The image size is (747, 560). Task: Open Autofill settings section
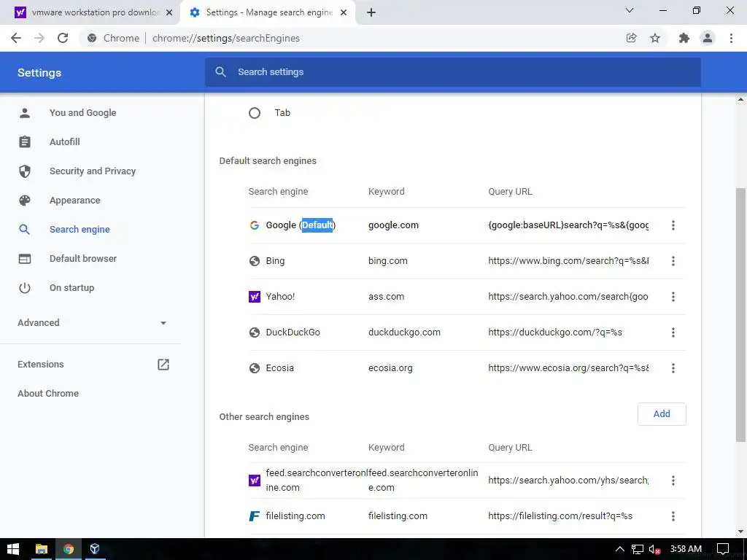pyautogui.click(x=65, y=142)
